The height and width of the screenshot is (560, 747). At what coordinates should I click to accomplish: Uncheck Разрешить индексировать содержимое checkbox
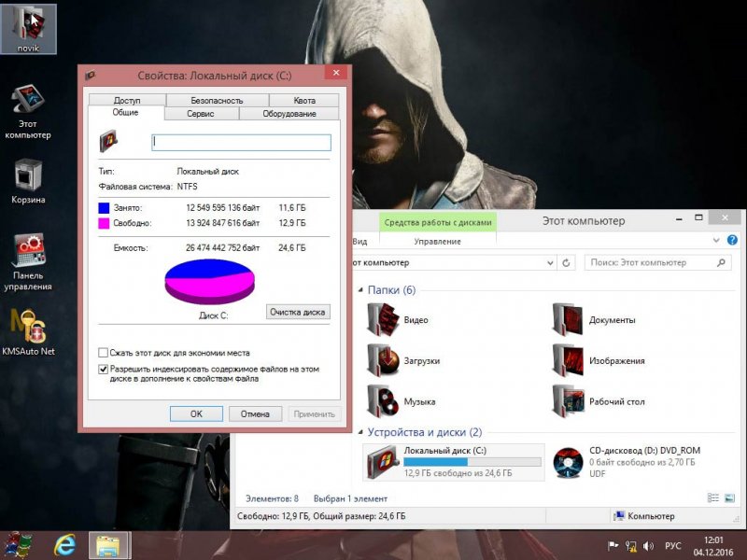click(103, 369)
